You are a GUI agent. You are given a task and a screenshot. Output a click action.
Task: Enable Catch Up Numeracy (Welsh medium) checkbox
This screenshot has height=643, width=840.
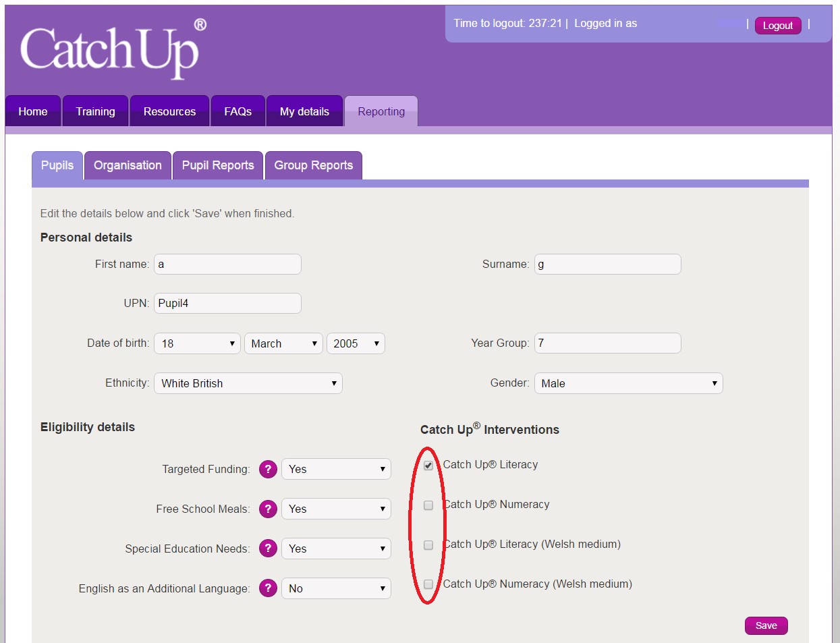[x=428, y=584]
